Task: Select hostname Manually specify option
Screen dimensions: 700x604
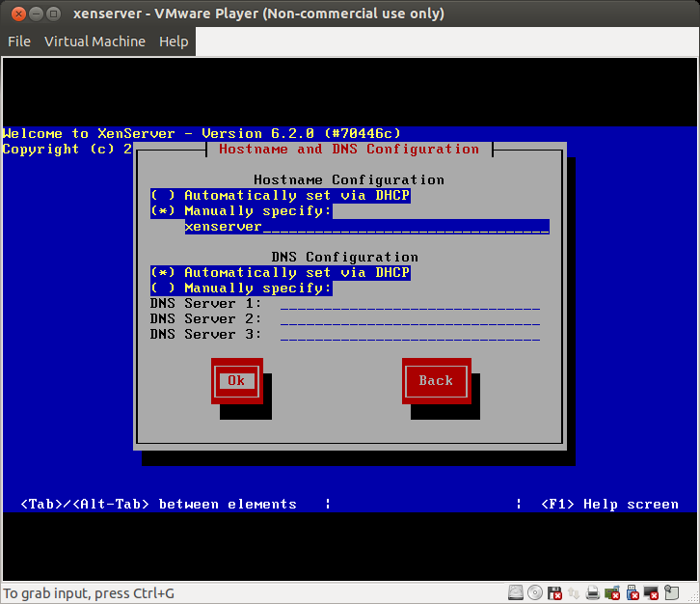Action: 241,211
